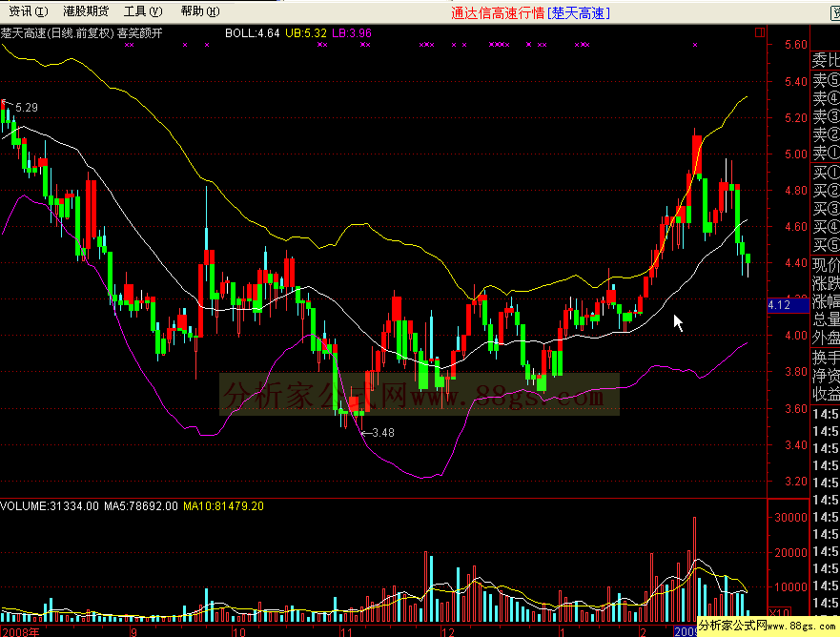Image resolution: width=840 pixels, height=637 pixels.
Task: Click the highlighted 2009 date on time axis
Action: [x=686, y=631]
